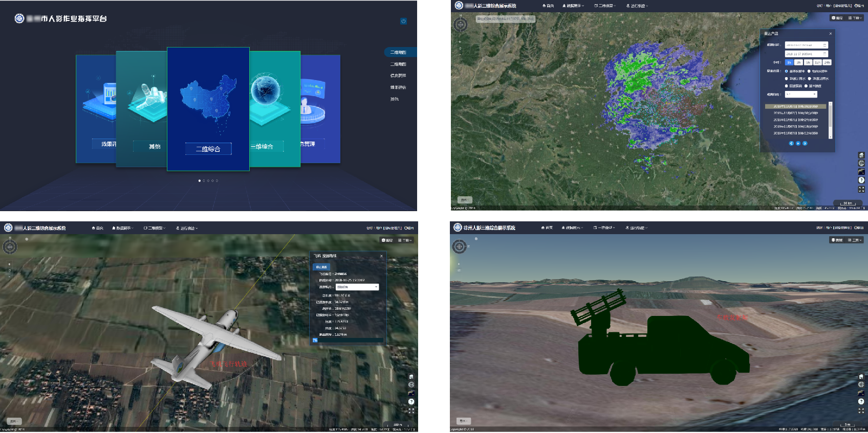Click the globe icon on the rocket truck view

point(861,384)
